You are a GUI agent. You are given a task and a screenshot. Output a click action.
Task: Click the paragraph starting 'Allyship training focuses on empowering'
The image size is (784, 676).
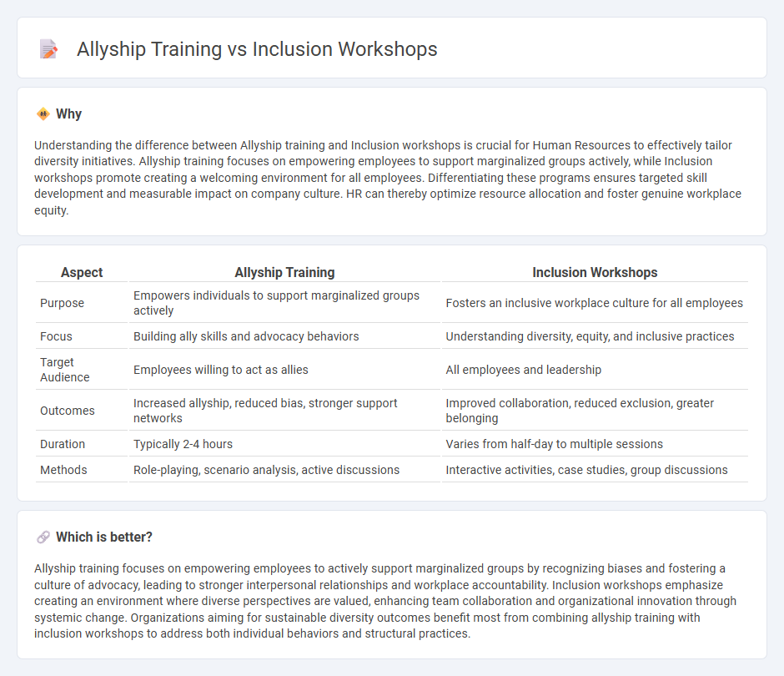coord(385,601)
